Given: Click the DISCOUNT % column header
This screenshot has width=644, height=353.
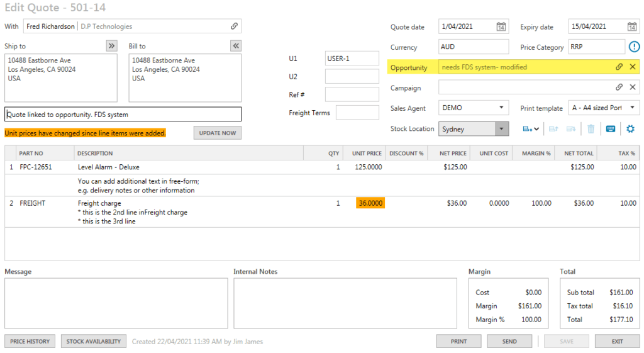Looking at the screenshot, I should coord(406,153).
